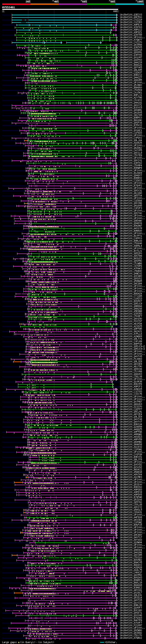This screenshot has width=146, height=644.
Task: Select hit UniRef100_Q41805
Action: (131, 113)
